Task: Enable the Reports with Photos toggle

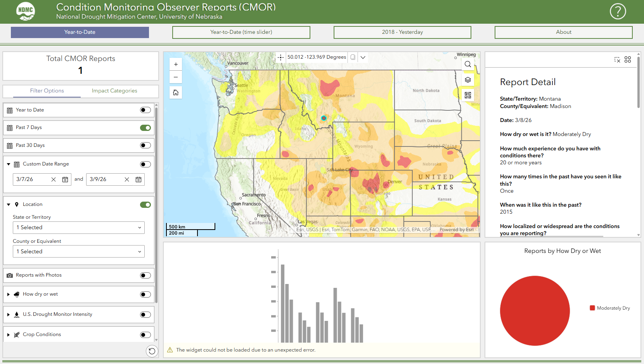Action: coord(145,275)
